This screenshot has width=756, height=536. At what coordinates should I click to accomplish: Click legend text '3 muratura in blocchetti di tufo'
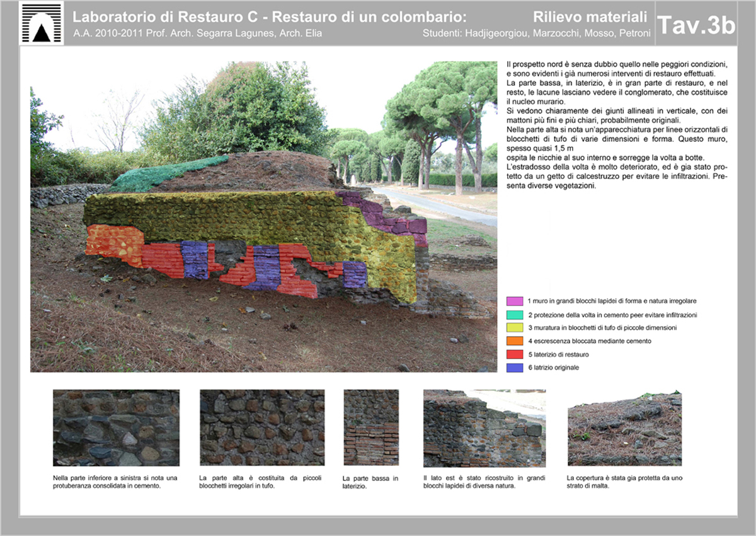click(602, 328)
